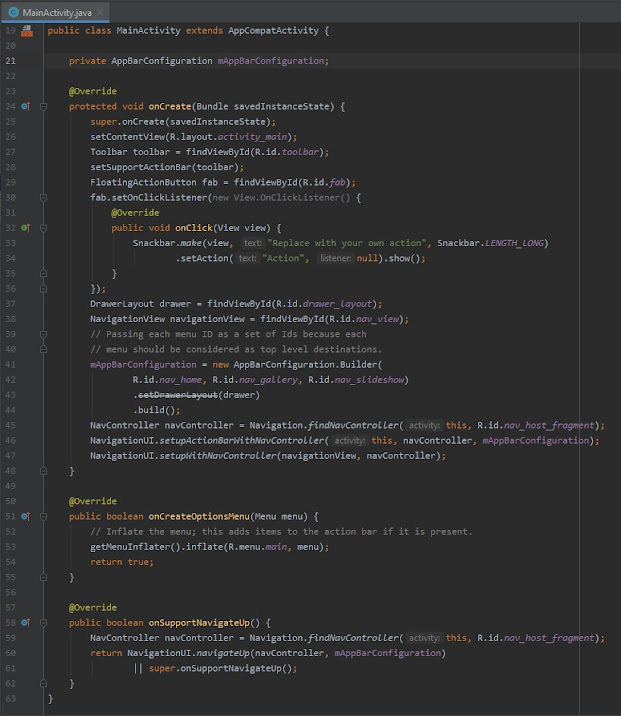Fold the onCreateOptionsMenu method
This screenshot has width=621, height=716.
tap(41, 516)
